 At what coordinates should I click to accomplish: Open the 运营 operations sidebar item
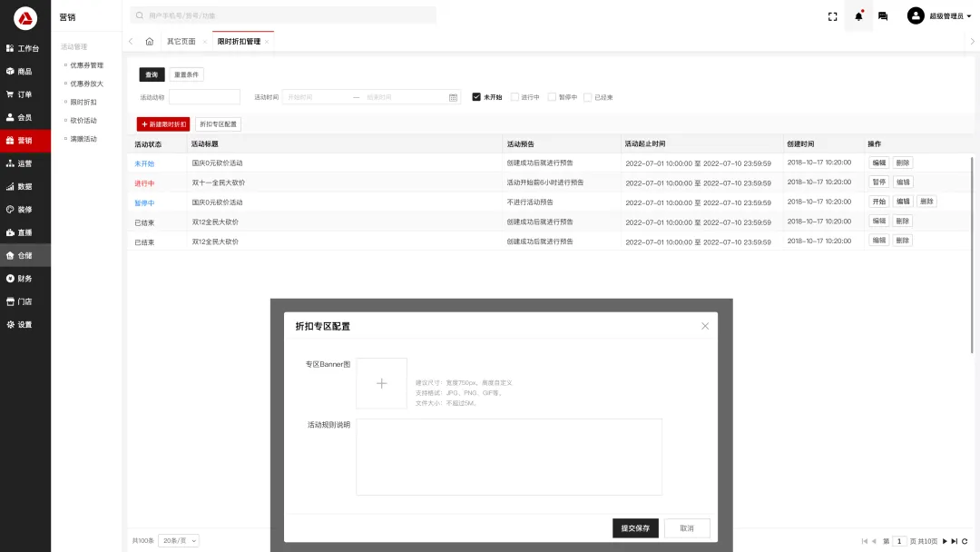(25, 163)
